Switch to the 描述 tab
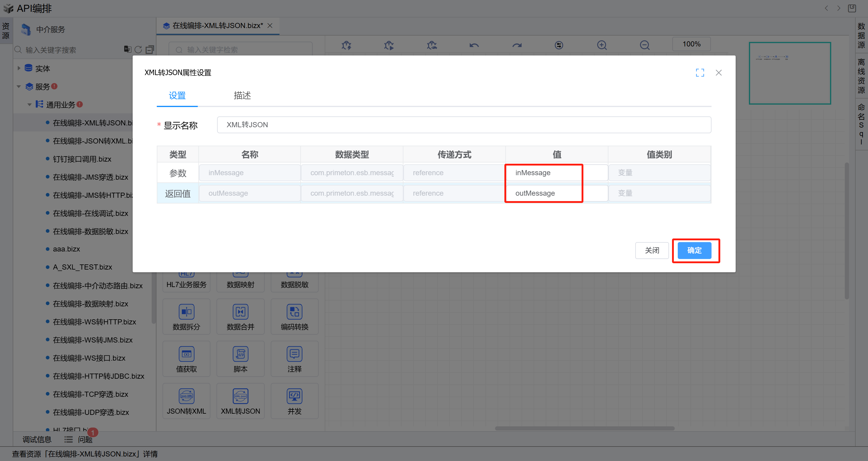This screenshot has height=461, width=868. tap(242, 96)
